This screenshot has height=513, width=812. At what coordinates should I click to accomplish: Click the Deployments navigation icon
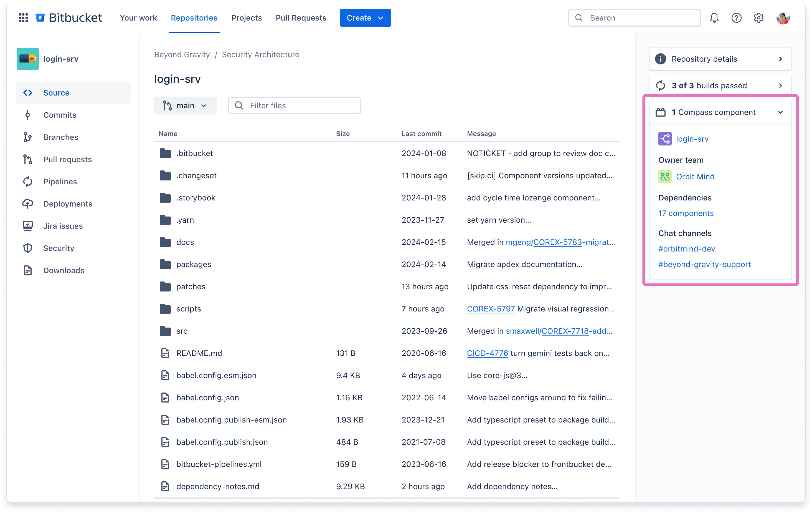[27, 203]
